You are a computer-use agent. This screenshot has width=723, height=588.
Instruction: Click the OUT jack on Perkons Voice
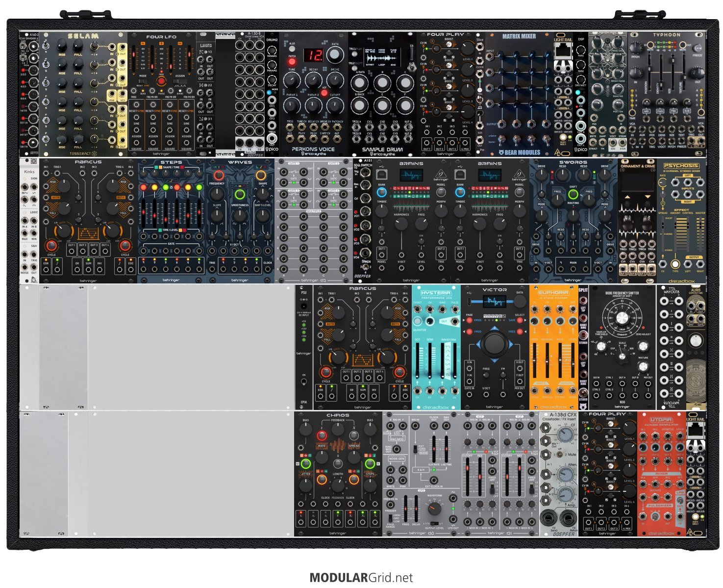click(x=338, y=139)
